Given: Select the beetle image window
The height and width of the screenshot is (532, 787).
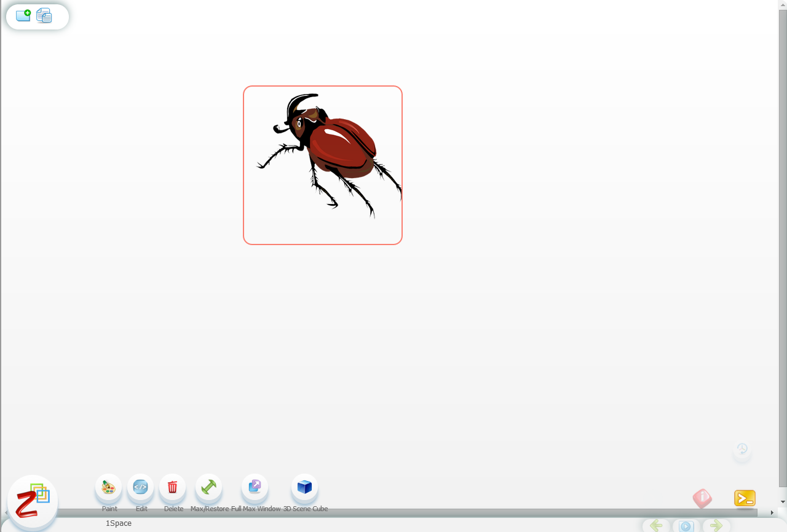Looking at the screenshot, I should tap(323, 165).
